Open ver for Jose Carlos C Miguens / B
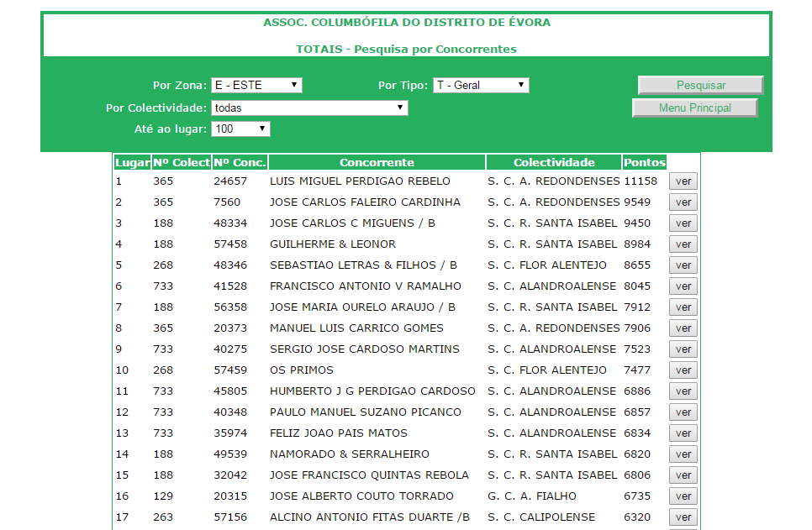 pyautogui.click(x=683, y=223)
